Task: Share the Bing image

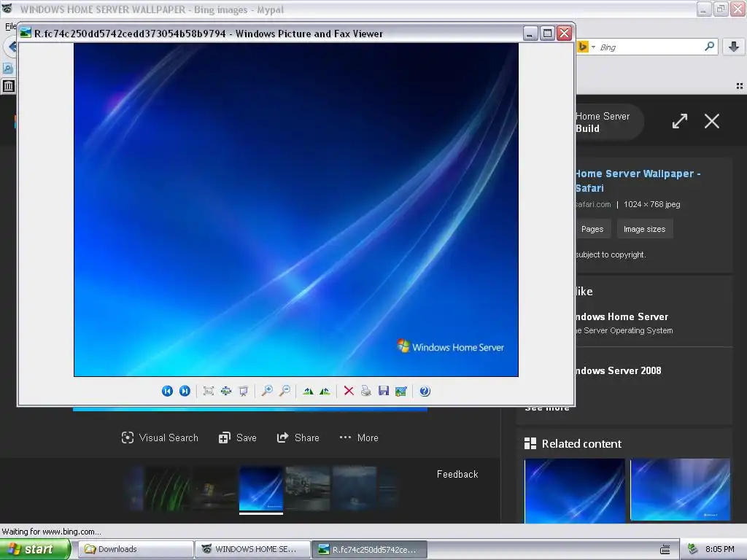Action: [x=298, y=437]
